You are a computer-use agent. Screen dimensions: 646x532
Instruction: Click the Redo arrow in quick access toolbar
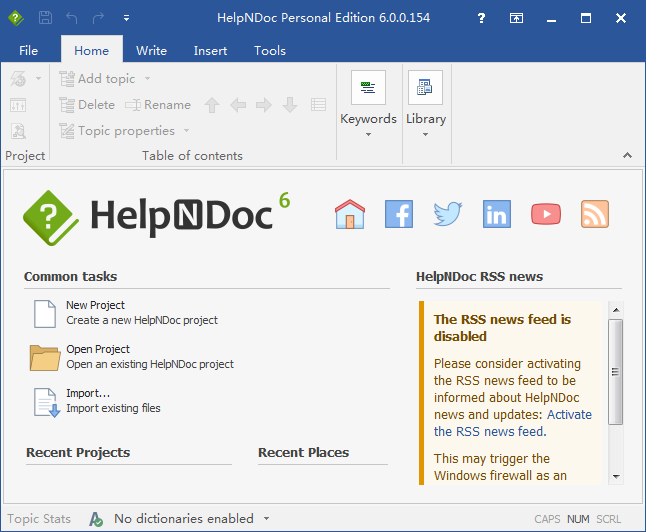tap(98, 18)
